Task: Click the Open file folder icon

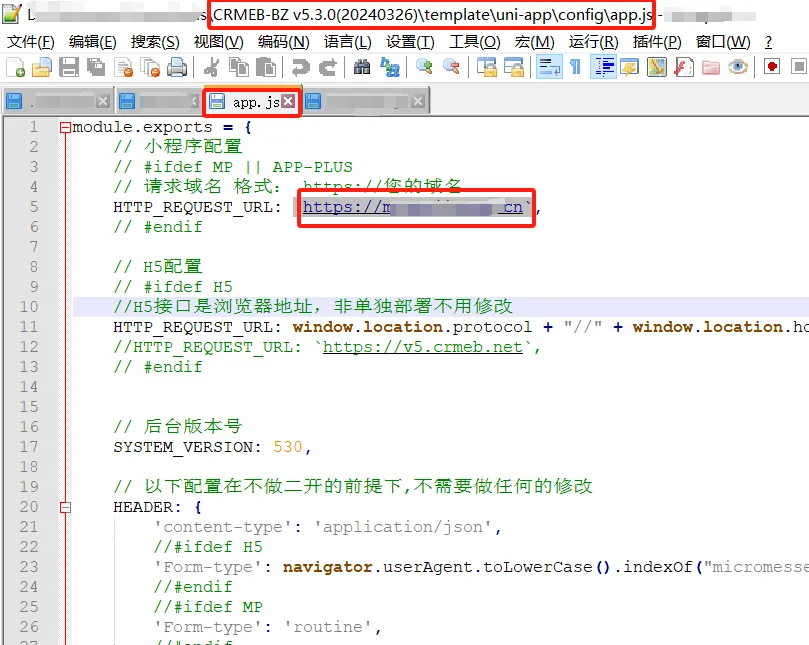Action: pos(41,67)
